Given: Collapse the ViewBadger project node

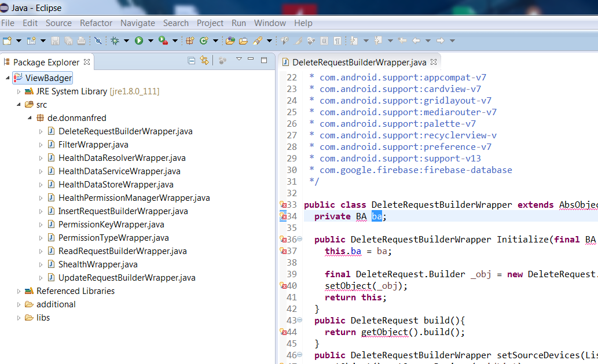Looking at the screenshot, I should (8, 78).
